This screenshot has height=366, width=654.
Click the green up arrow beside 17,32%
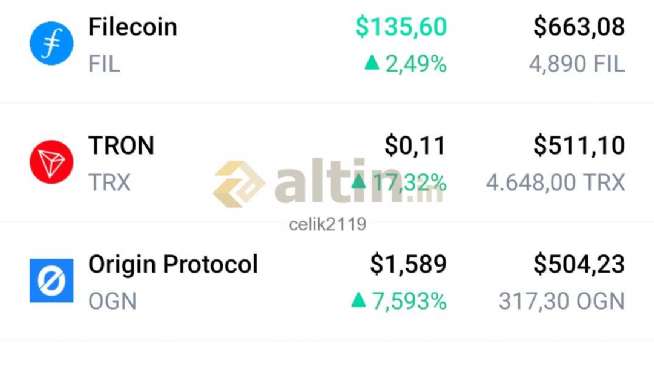tap(359, 181)
